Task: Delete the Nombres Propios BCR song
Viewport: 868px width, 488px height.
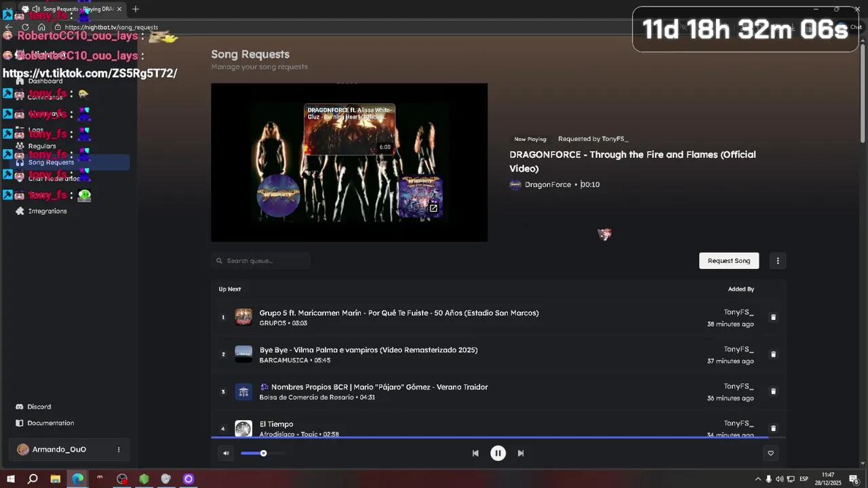Action: click(x=773, y=392)
